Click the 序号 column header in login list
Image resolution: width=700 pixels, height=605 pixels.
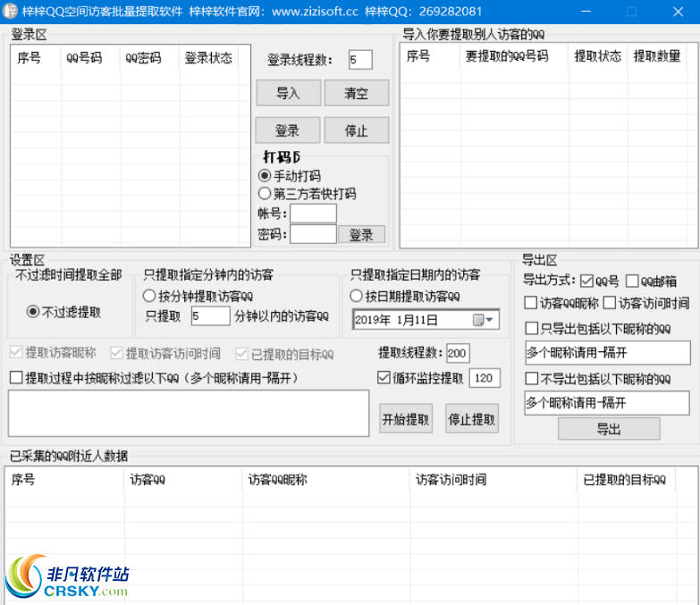pyautogui.click(x=36, y=58)
